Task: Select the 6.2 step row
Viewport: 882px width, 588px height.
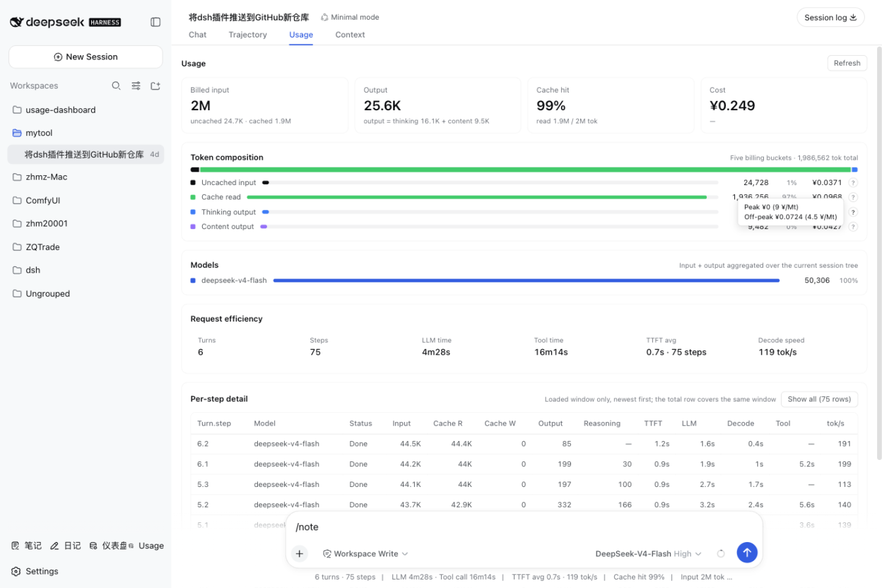Action: coord(524,444)
